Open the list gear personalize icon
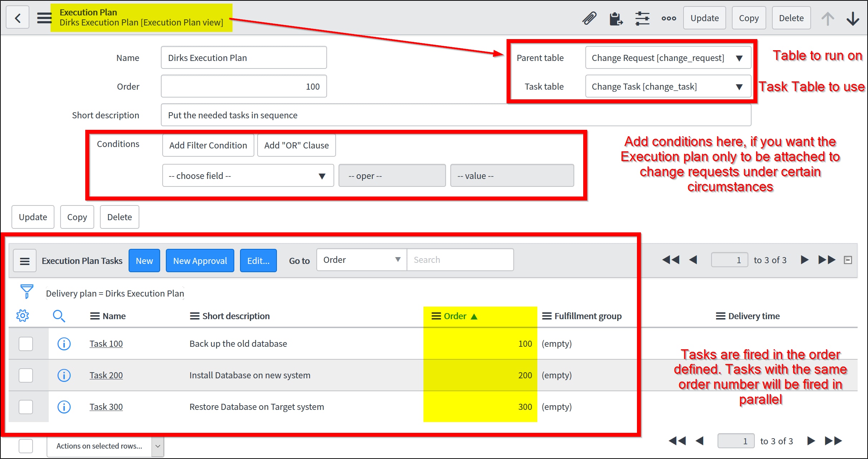The width and height of the screenshot is (868, 459). (x=23, y=316)
